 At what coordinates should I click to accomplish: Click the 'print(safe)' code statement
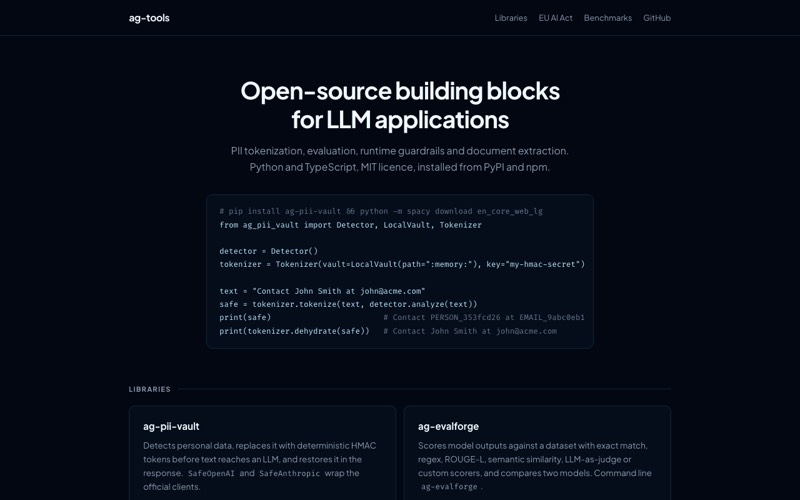pyautogui.click(x=245, y=317)
